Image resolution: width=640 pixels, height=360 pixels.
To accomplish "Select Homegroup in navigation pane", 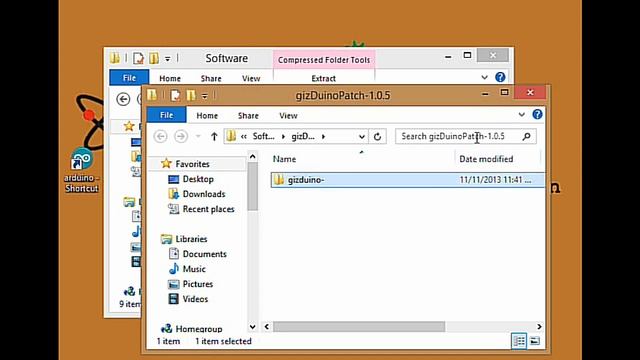I will click(x=199, y=329).
